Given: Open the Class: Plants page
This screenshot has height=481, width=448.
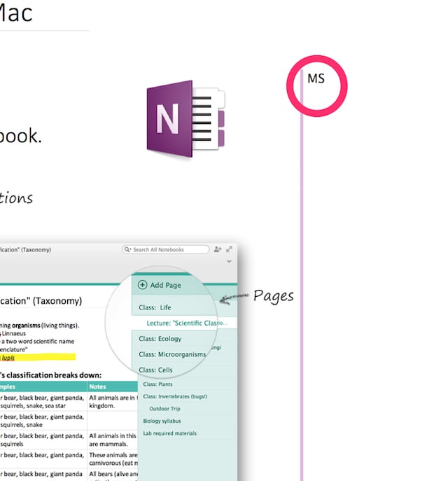Looking at the screenshot, I should coord(157,384).
